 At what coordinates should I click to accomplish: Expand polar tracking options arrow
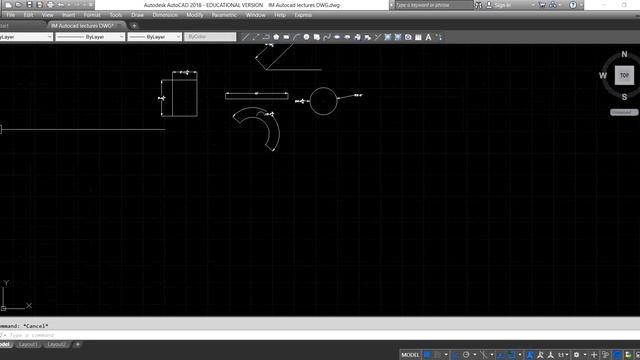pos(475,355)
